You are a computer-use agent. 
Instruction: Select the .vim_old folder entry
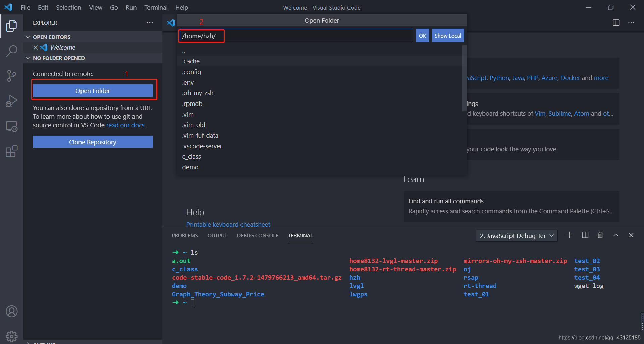click(x=319, y=125)
